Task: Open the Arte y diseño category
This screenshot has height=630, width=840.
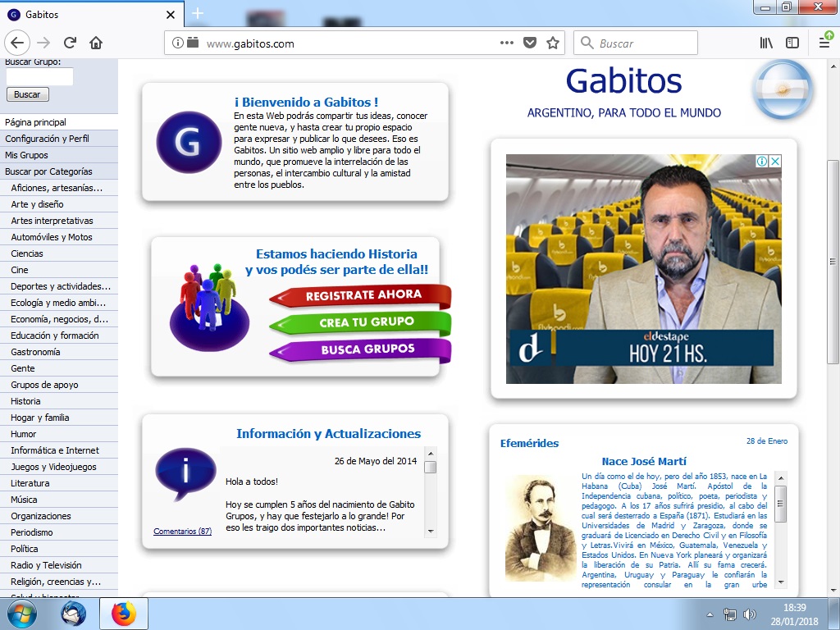Action: point(59,204)
